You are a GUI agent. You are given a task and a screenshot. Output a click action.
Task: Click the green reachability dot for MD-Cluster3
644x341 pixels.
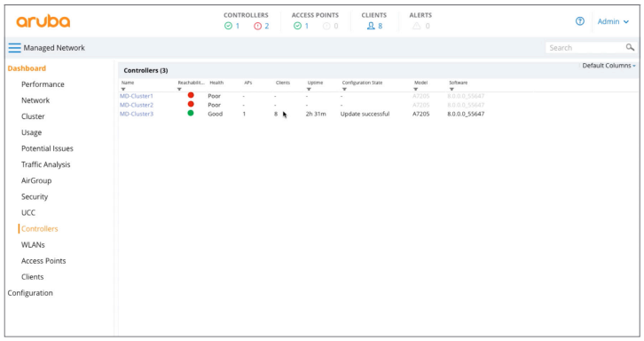pyautogui.click(x=191, y=113)
